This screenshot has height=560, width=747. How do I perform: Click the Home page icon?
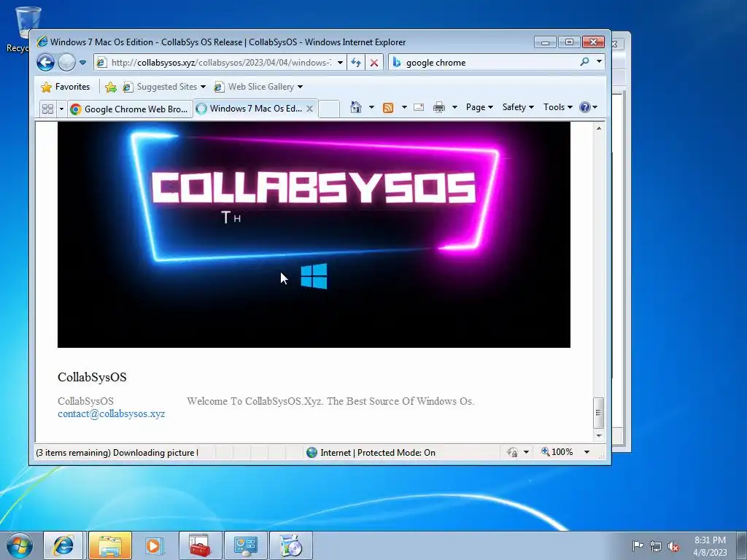(356, 107)
